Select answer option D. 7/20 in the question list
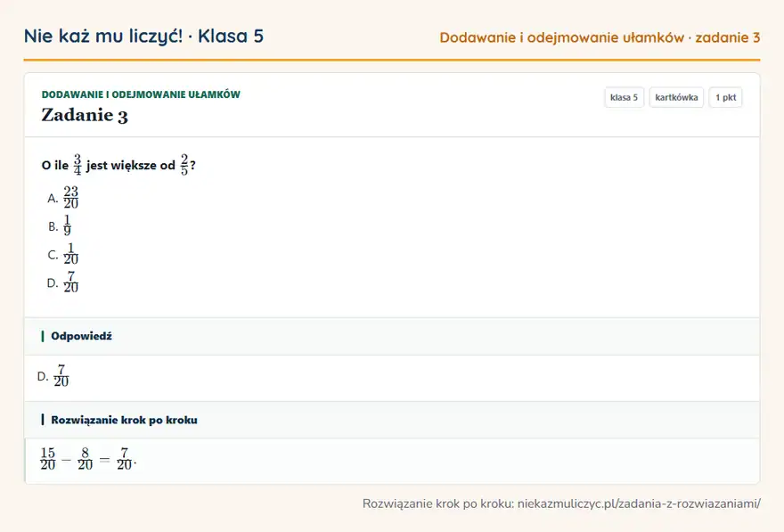 tap(63, 282)
